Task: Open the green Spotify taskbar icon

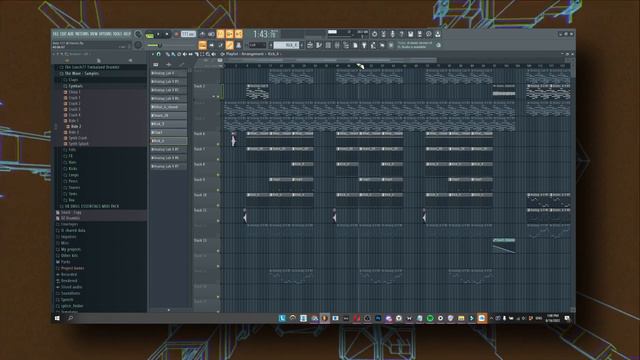Action: pos(430,318)
